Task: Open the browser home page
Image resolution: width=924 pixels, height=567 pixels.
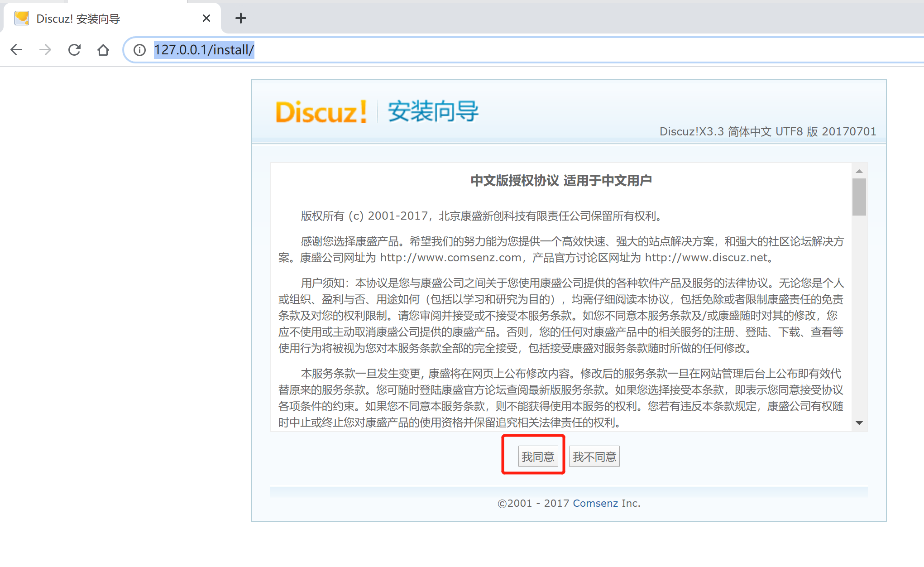Action: click(103, 50)
